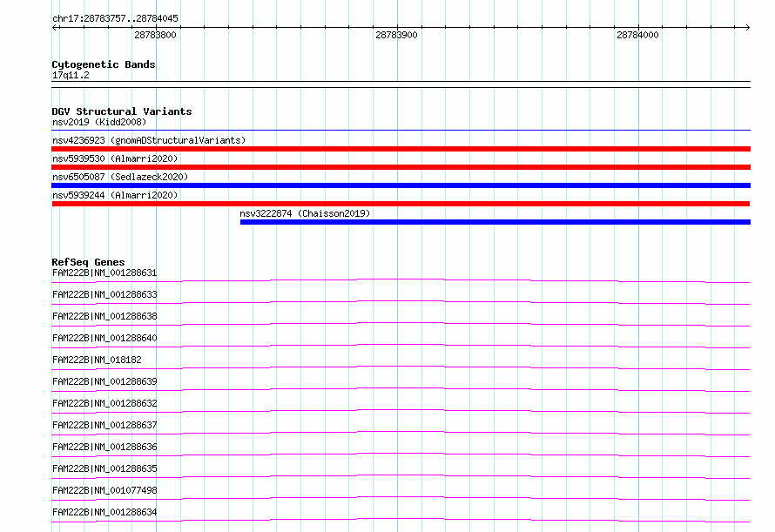The image size is (775, 532).
Task: Click the right arrow of the coordinate ruler
Action: [x=747, y=28]
